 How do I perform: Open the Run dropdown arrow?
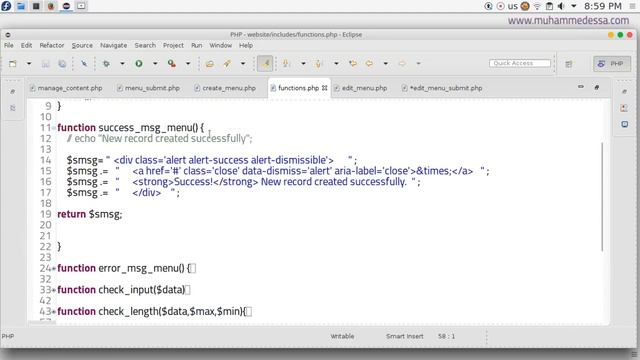point(155,64)
